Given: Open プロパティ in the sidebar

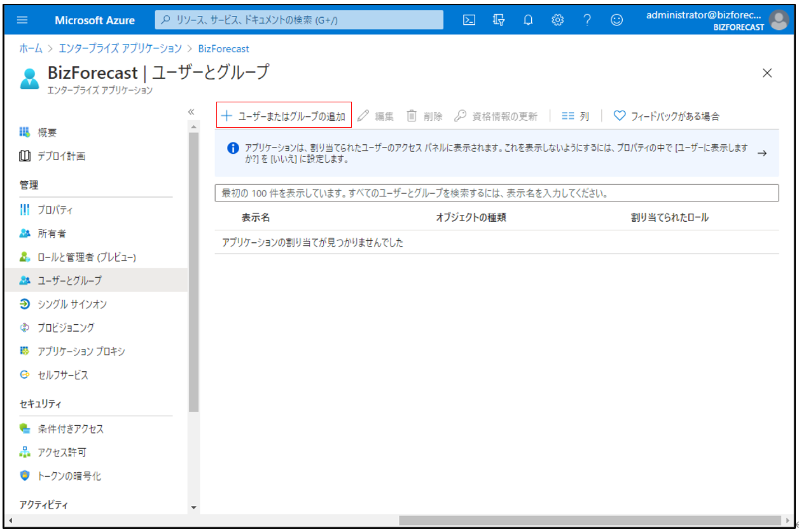Looking at the screenshot, I should click(55, 210).
